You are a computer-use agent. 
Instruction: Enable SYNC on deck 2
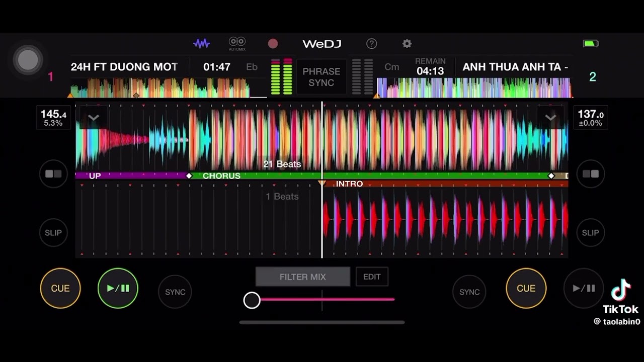coord(469,292)
